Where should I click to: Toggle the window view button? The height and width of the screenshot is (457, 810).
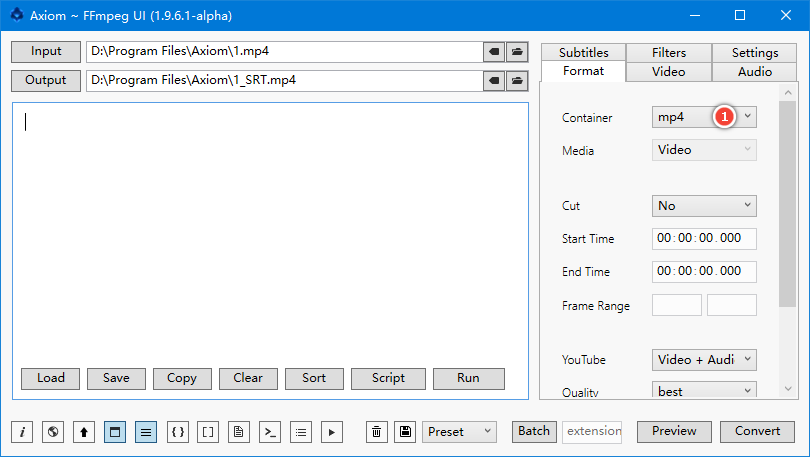tap(115, 432)
